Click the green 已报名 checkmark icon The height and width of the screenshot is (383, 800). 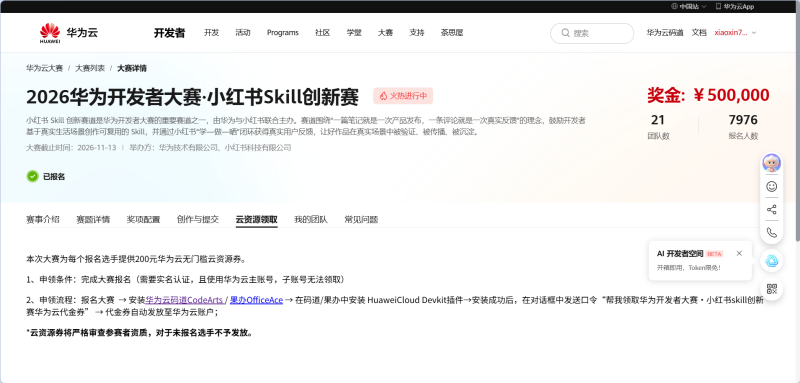coord(33,176)
